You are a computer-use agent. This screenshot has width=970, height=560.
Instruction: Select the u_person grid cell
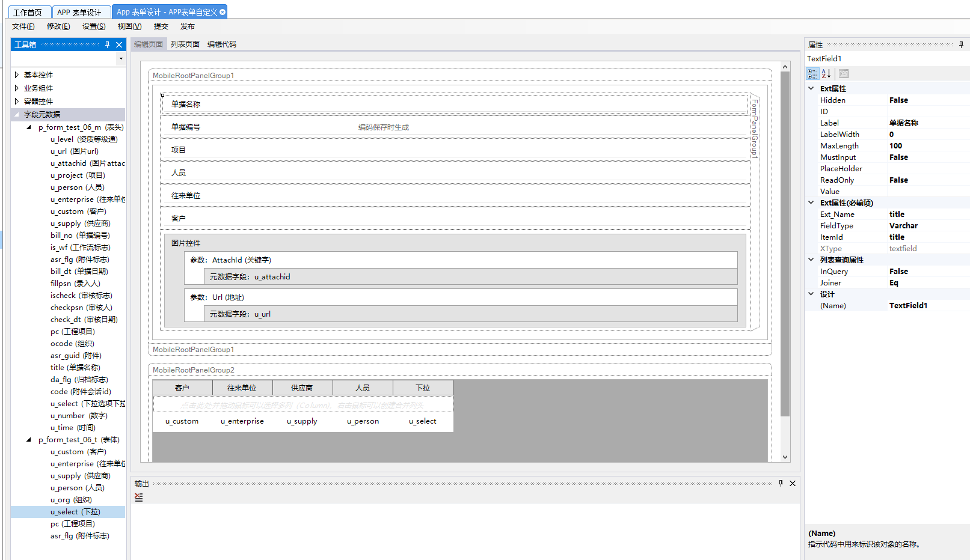coord(363,421)
